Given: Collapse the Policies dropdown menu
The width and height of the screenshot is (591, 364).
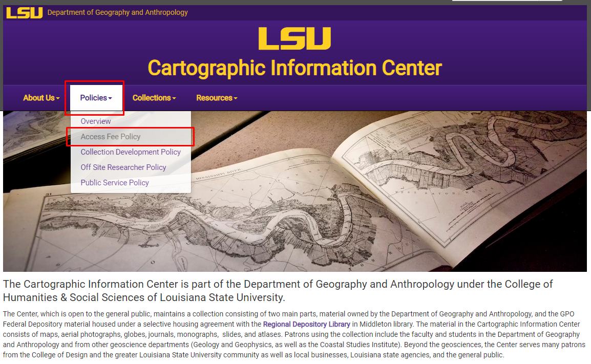Looking at the screenshot, I should click(96, 98).
